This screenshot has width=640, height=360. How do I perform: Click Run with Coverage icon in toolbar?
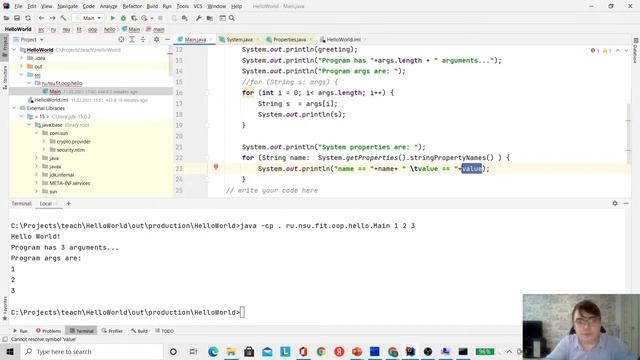pos(134,18)
